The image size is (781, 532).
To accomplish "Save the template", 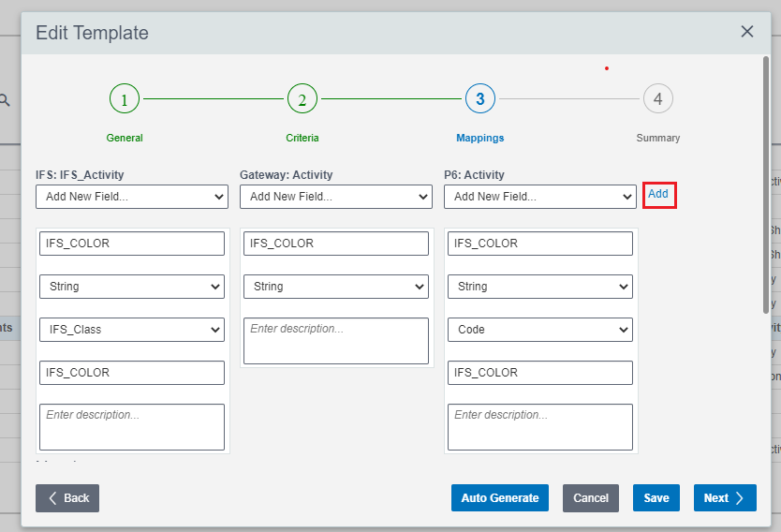I will (x=656, y=498).
